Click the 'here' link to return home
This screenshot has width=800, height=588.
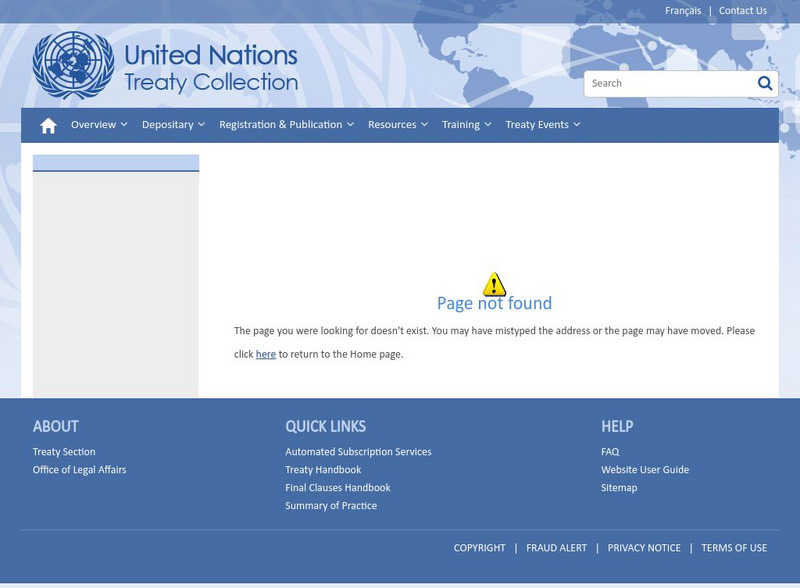pos(263,353)
